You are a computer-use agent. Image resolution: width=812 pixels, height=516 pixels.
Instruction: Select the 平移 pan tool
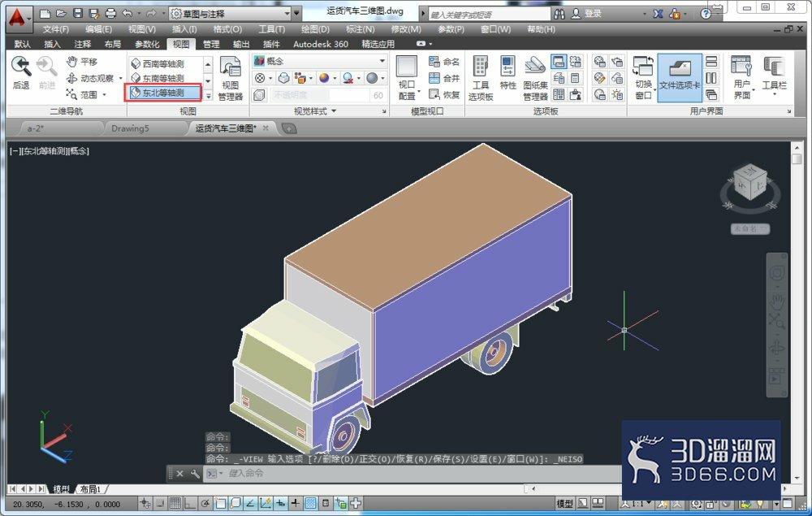tap(82, 62)
